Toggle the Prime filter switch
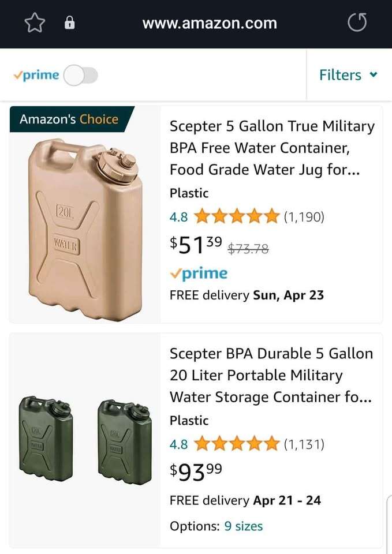The width and height of the screenshot is (392, 554). (x=81, y=76)
